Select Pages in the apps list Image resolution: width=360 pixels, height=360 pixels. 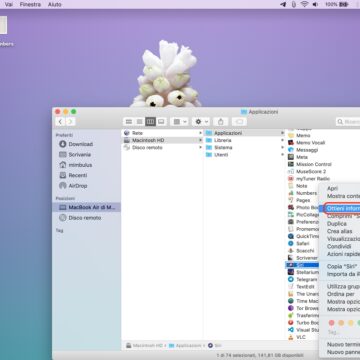click(299, 200)
